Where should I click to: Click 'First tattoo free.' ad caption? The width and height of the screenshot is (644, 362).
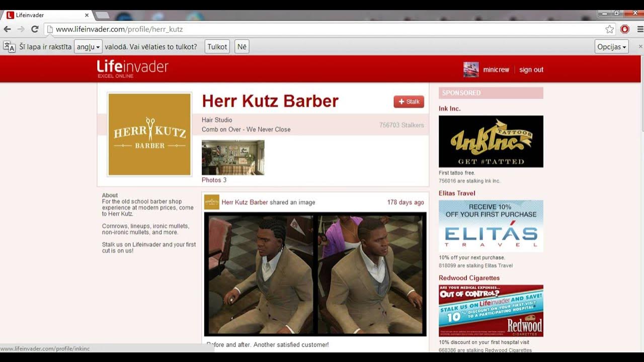pos(457,173)
